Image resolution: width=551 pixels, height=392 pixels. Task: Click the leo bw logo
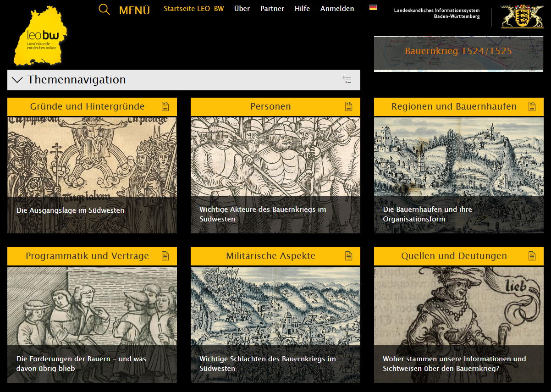click(40, 36)
